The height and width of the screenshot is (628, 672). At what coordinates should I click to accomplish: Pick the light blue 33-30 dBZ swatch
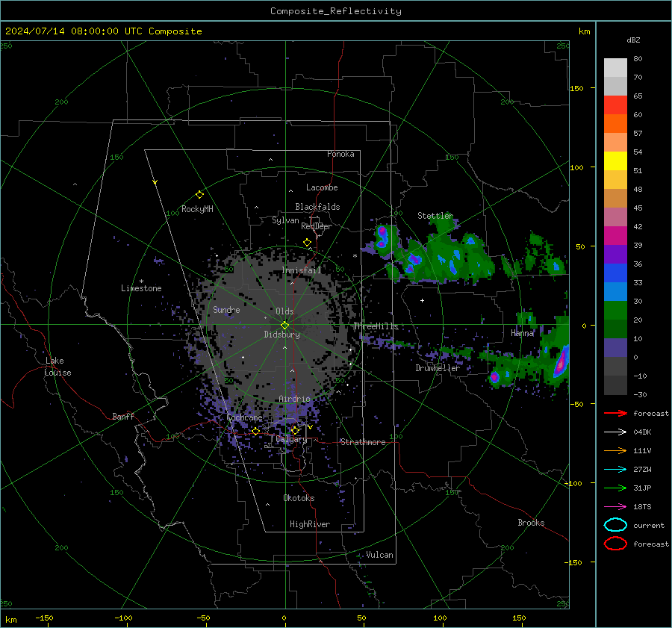(x=615, y=292)
